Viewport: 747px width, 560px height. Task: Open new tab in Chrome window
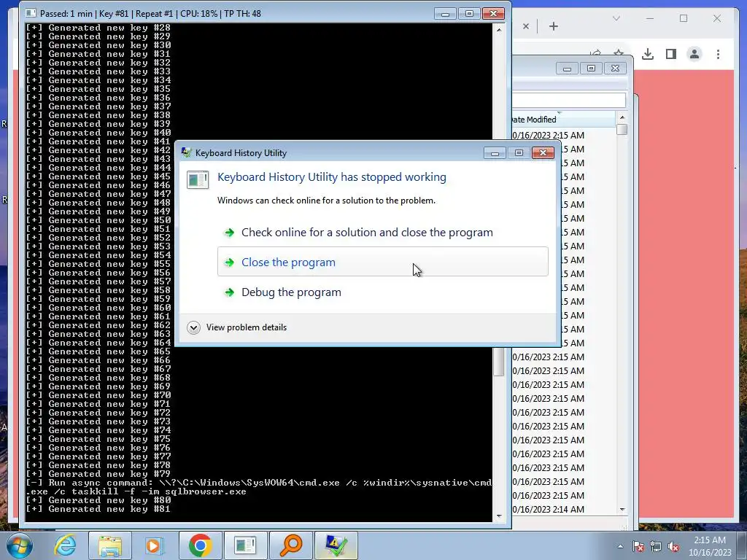pyautogui.click(x=554, y=27)
